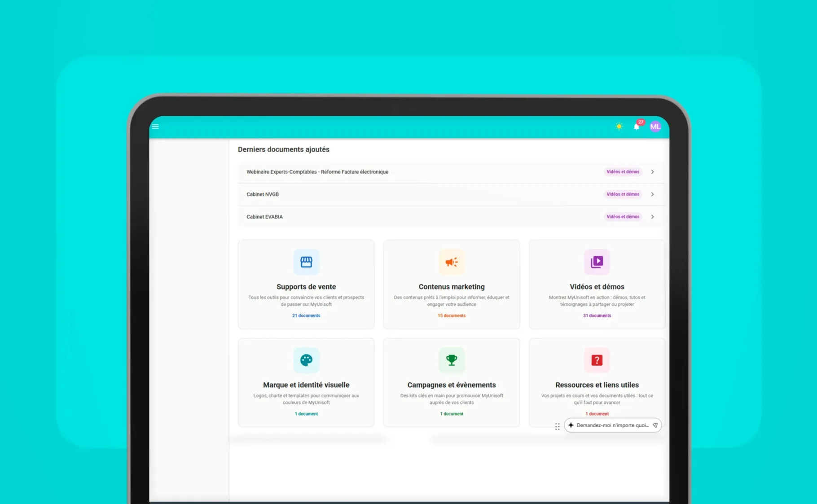Open the Campagnes et évènements title
This screenshot has height=504, width=817.
[452, 385]
